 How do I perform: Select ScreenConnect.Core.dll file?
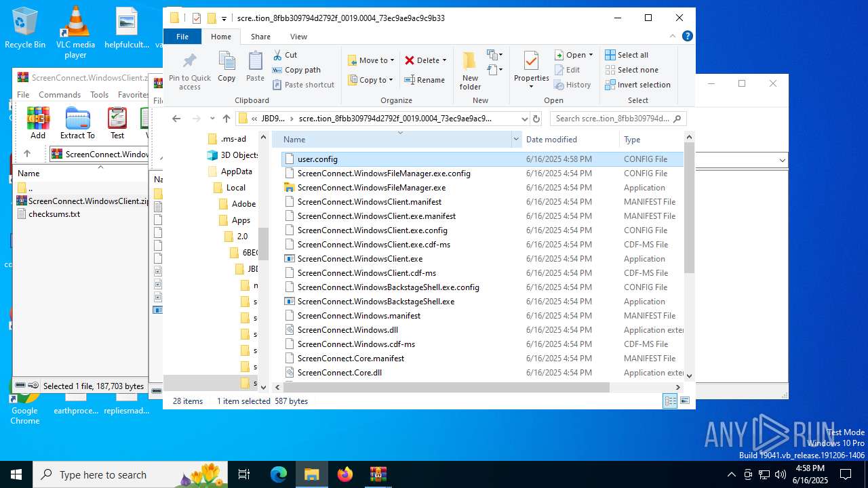[x=482, y=373]
